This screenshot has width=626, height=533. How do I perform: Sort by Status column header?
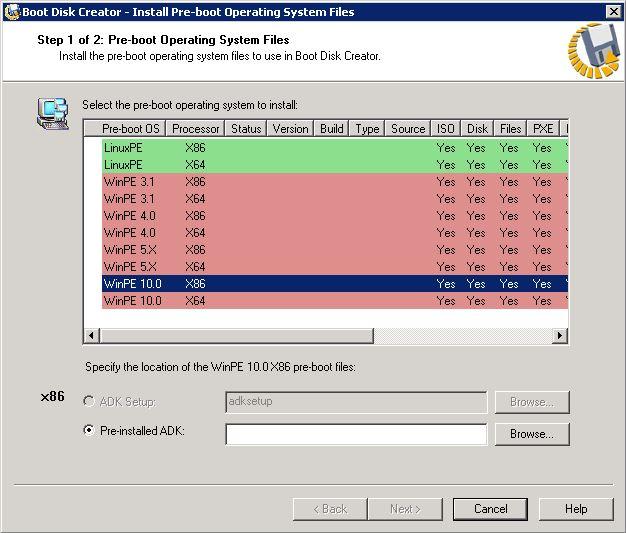click(x=246, y=129)
